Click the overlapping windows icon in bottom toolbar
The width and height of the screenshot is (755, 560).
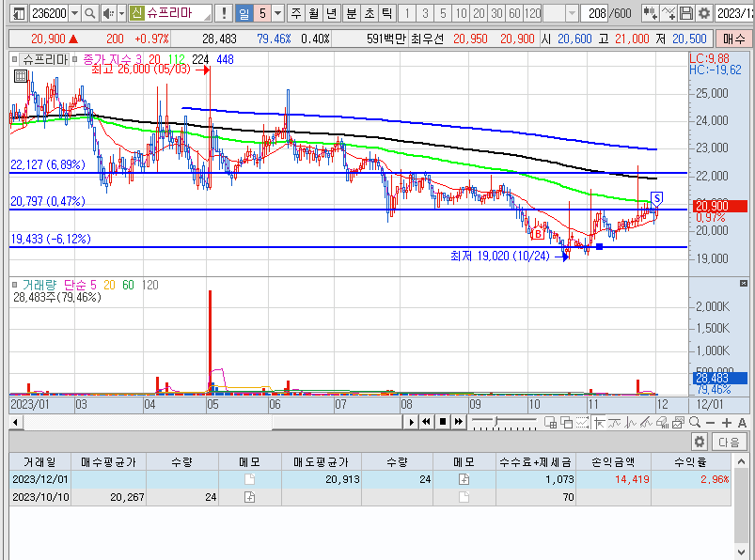(x=566, y=423)
